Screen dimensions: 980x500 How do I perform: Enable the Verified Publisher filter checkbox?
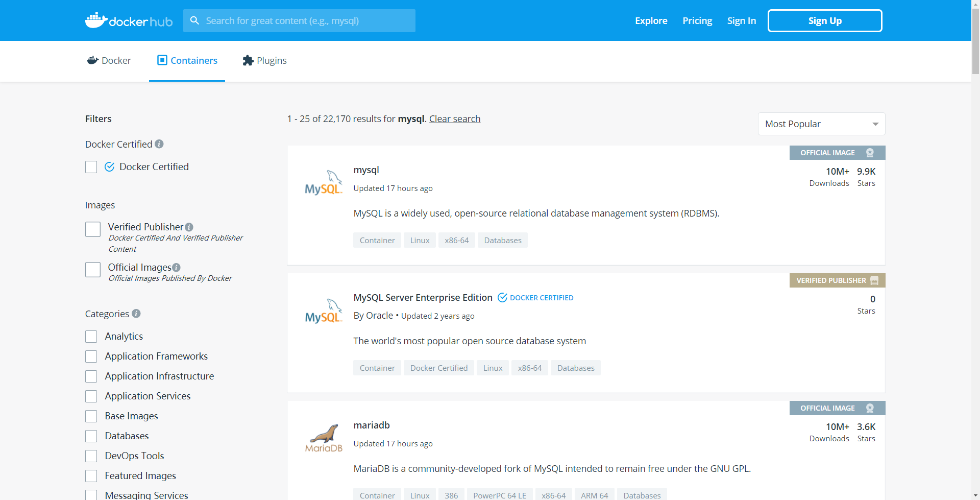point(93,229)
